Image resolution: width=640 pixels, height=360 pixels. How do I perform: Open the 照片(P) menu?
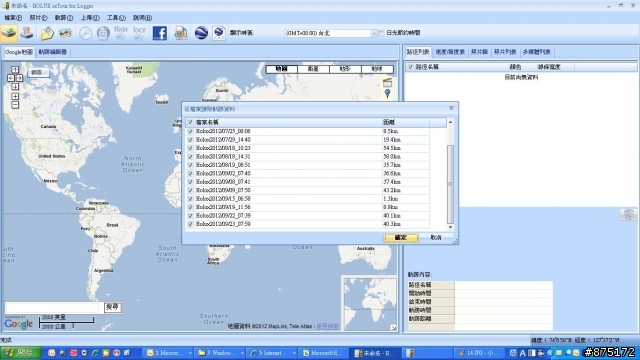pyautogui.click(x=38, y=18)
